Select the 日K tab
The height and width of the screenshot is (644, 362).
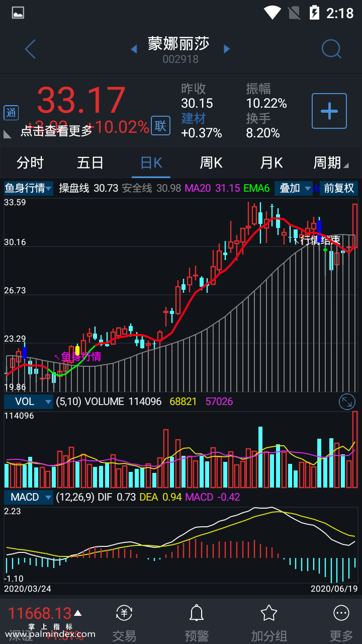(151, 163)
